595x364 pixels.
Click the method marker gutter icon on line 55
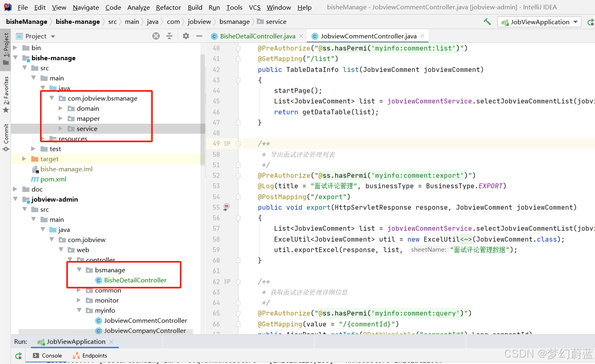(x=226, y=206)
